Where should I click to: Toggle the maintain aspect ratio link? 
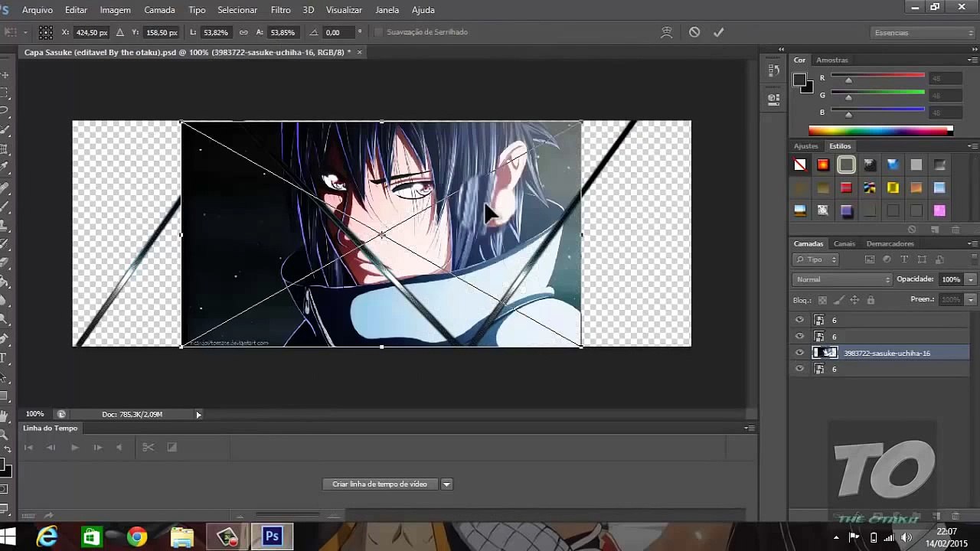tap(243, 32)
